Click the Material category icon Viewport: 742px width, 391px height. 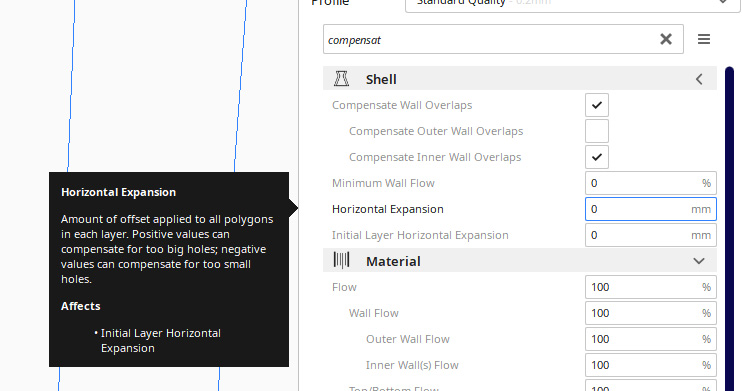341,260
